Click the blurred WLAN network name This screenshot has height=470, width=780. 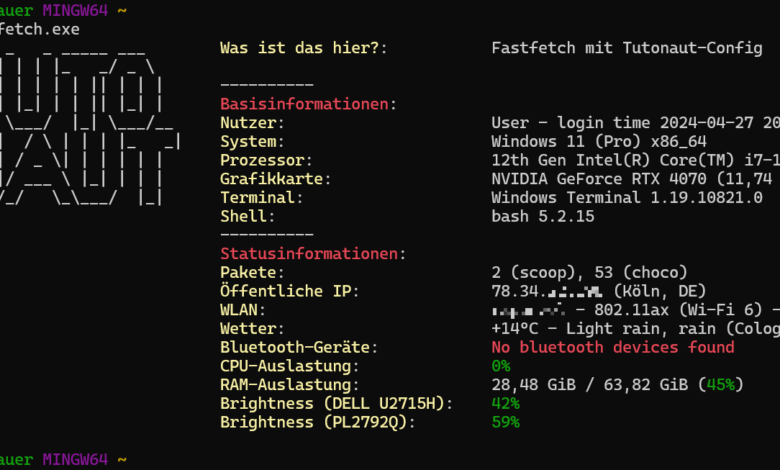point(528,310)
